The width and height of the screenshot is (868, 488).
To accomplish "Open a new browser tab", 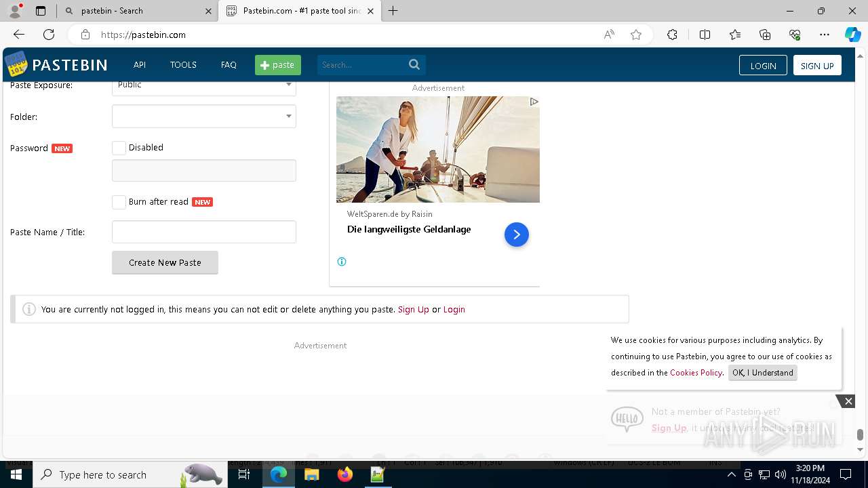I will (393, 11).
